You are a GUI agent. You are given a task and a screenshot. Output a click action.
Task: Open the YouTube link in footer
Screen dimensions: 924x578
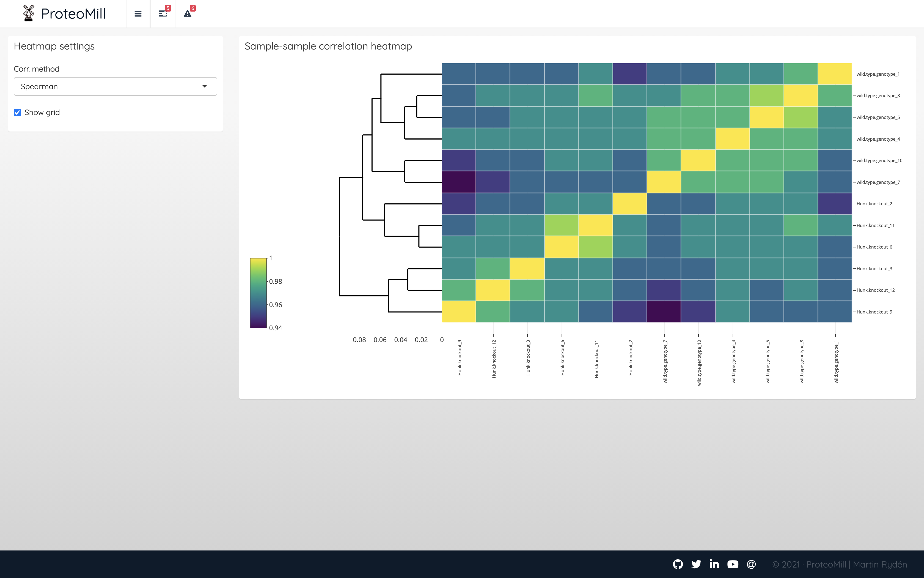tap(733, 564)
